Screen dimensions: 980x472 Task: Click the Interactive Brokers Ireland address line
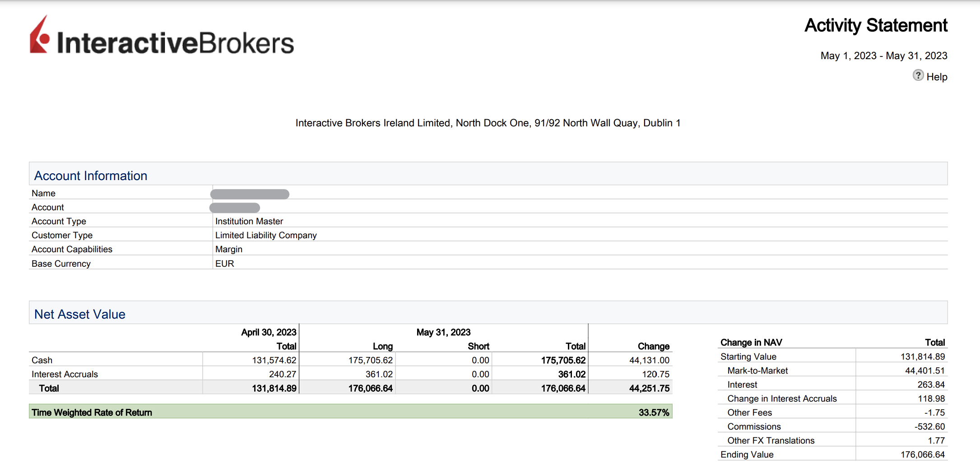coord(488,123)
